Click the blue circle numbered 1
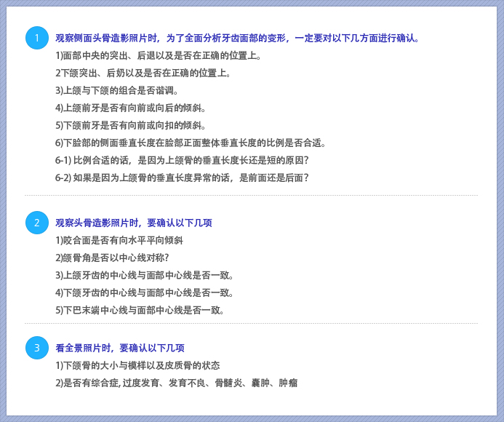 [37, 38]
